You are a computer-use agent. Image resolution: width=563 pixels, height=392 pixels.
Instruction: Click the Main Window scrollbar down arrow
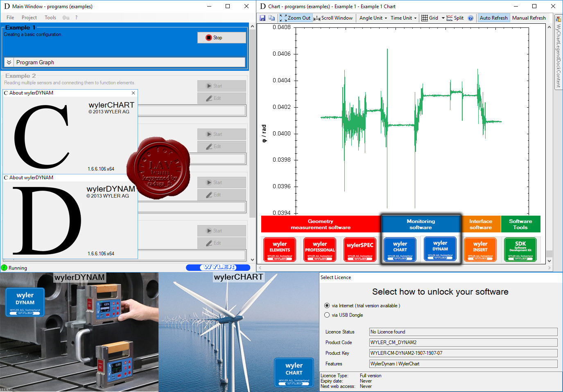click(x=252, y=259)
